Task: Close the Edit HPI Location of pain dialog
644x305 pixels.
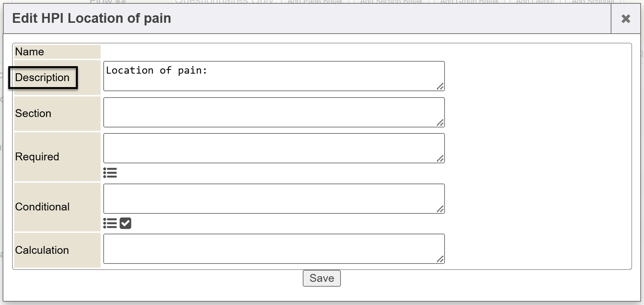Action: click(x=626, y=19)
